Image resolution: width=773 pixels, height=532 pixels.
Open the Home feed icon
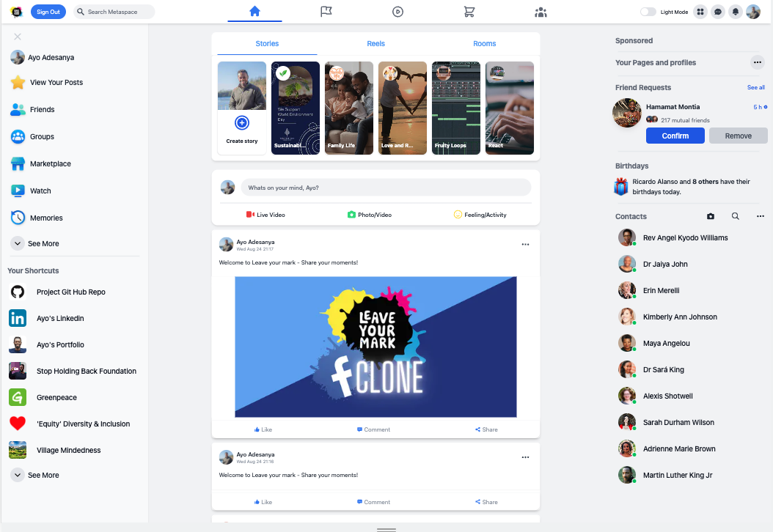tap(254, 11)
